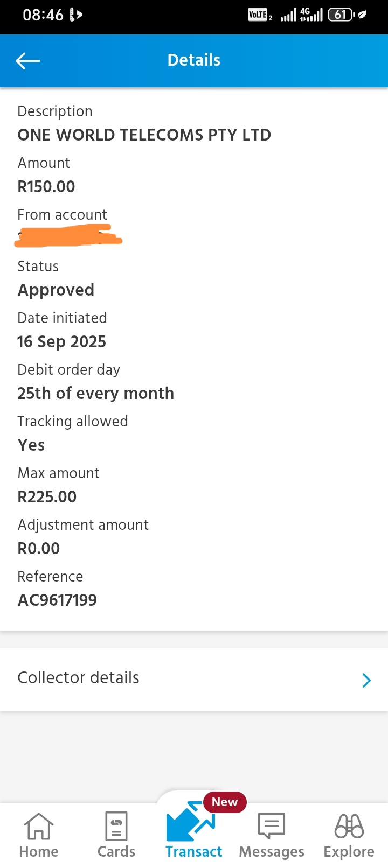Tap the back arrow icon

pos(28,61)
